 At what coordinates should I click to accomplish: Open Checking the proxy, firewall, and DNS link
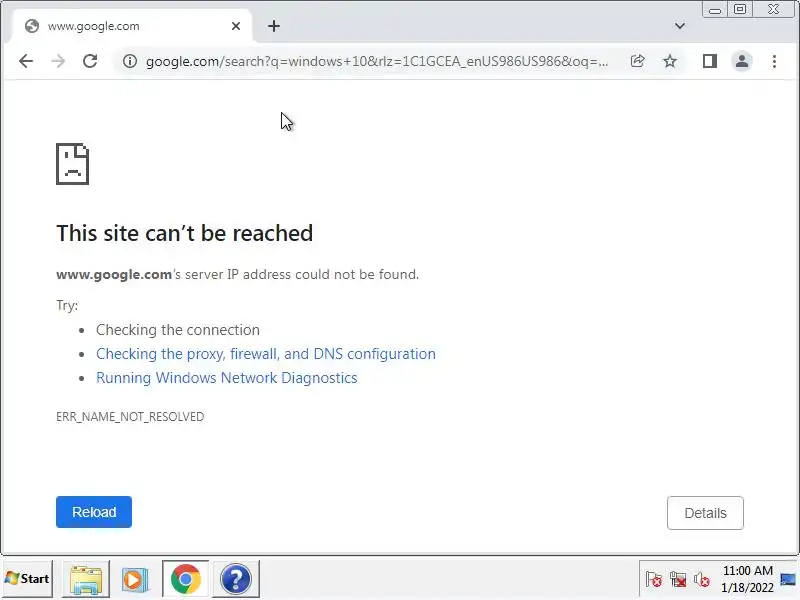coord(266,354)
